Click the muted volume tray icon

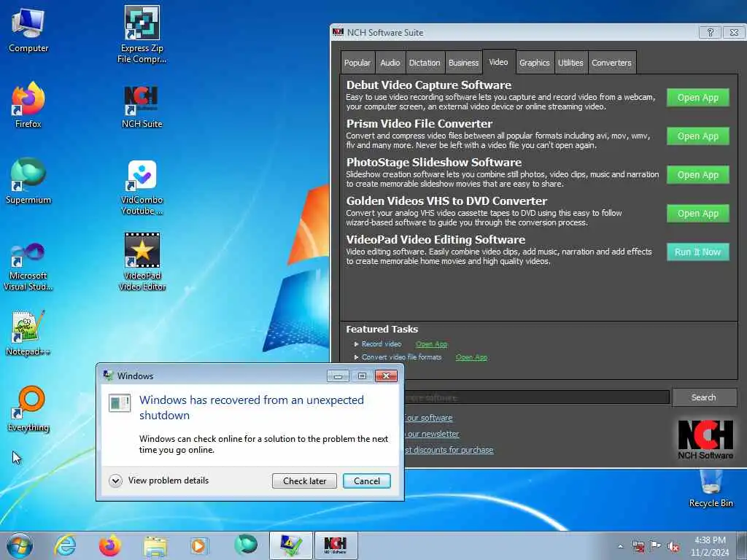click(x=673, y=546)
